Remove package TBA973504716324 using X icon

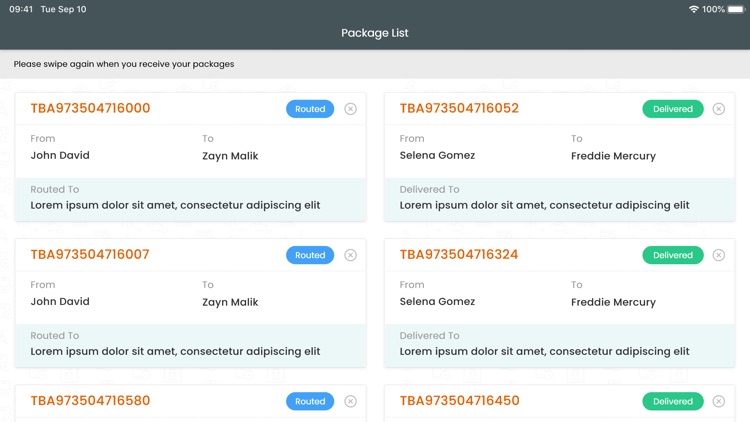tap(719, 255)
